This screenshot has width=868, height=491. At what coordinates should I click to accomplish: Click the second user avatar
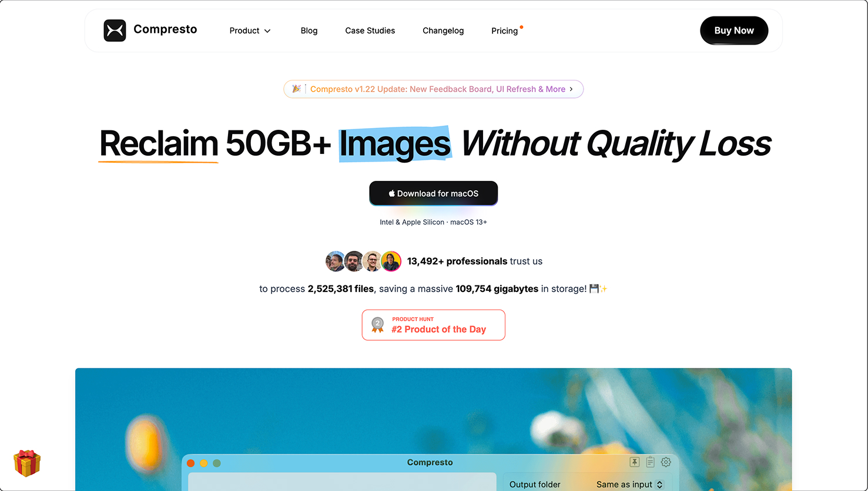coord(354,261)
